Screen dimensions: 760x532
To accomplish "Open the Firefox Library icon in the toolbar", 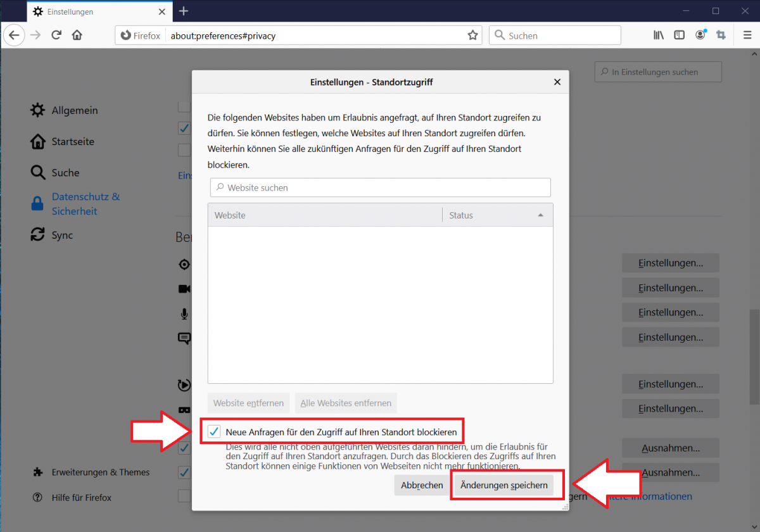I will (658, 35).
